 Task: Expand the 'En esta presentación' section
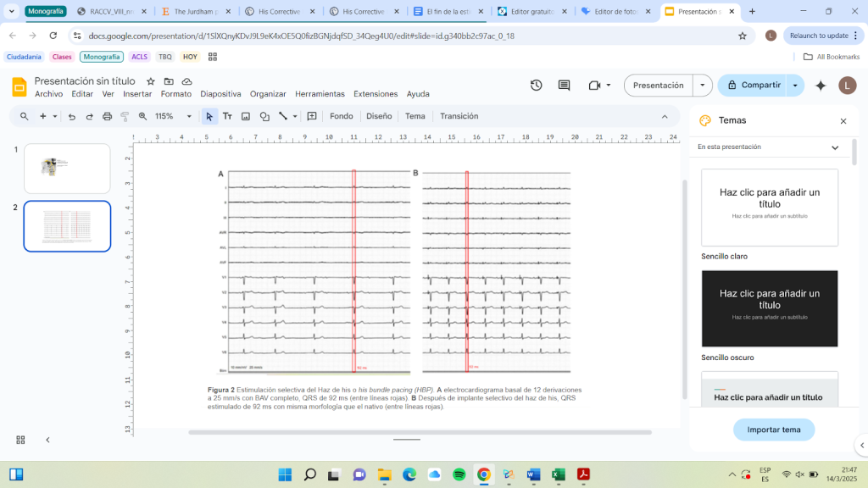click(x=835, y=147)
